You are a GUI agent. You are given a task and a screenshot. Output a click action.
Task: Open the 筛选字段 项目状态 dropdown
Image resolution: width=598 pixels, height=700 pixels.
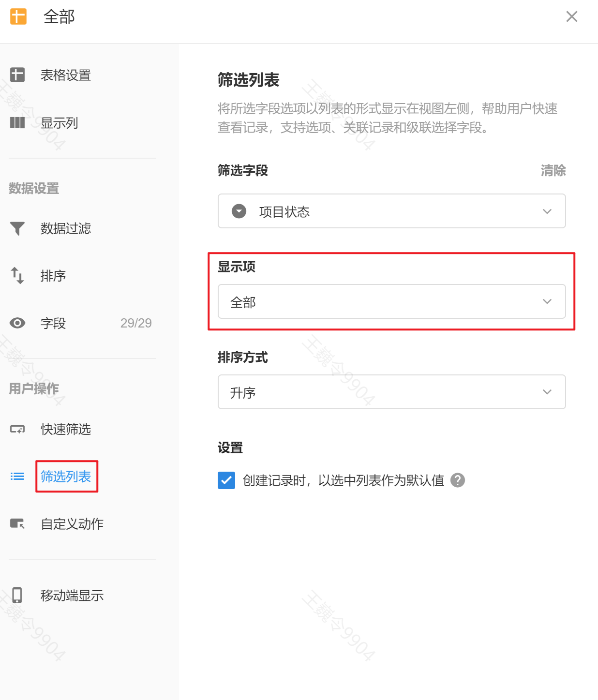point(391,211)
